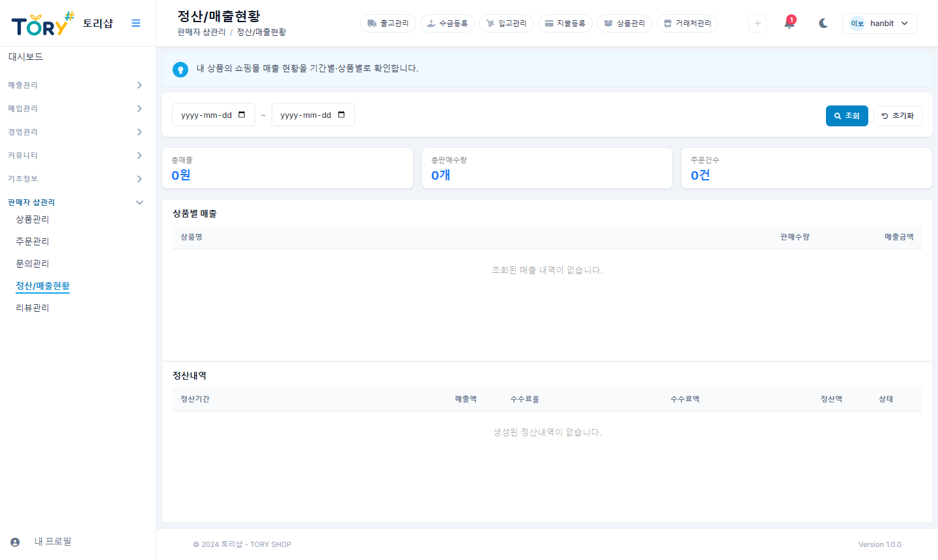This screenshot has width=938, height=560.
Task: Click 수수료율 column header
Action: [524, 399]
